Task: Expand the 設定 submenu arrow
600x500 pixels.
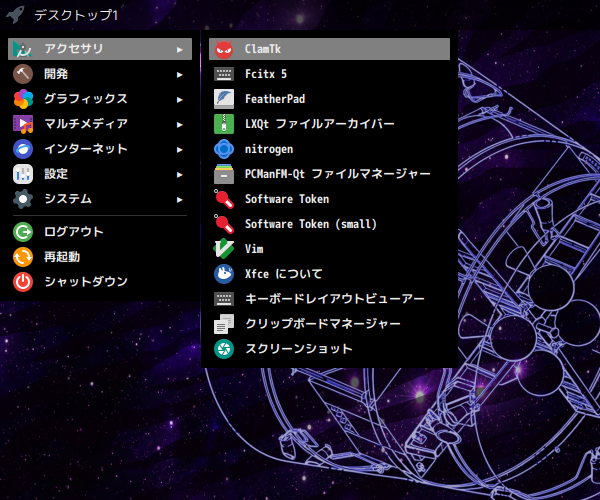Action: coord(179,175)
